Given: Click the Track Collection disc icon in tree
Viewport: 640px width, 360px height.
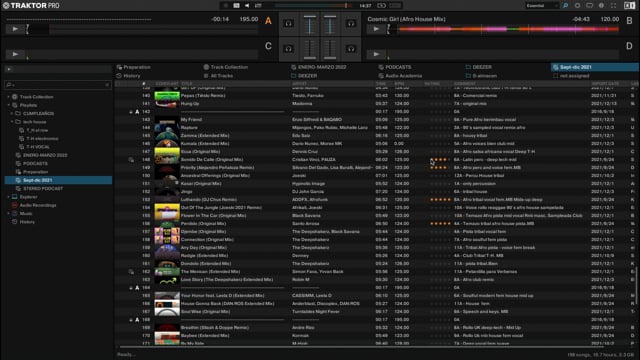Looking at the screenshot, I should pos(15,97).
